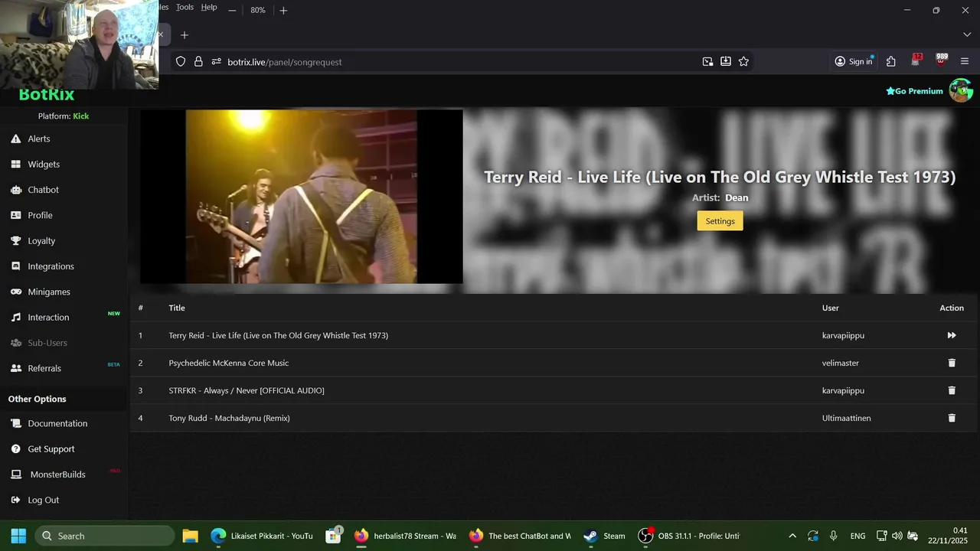Open the Help menu
The image size is (980, 551).
(209, 7)
